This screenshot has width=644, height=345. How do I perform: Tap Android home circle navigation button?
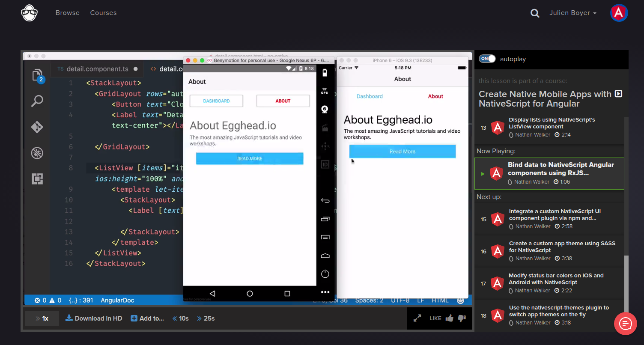[250, 294]
